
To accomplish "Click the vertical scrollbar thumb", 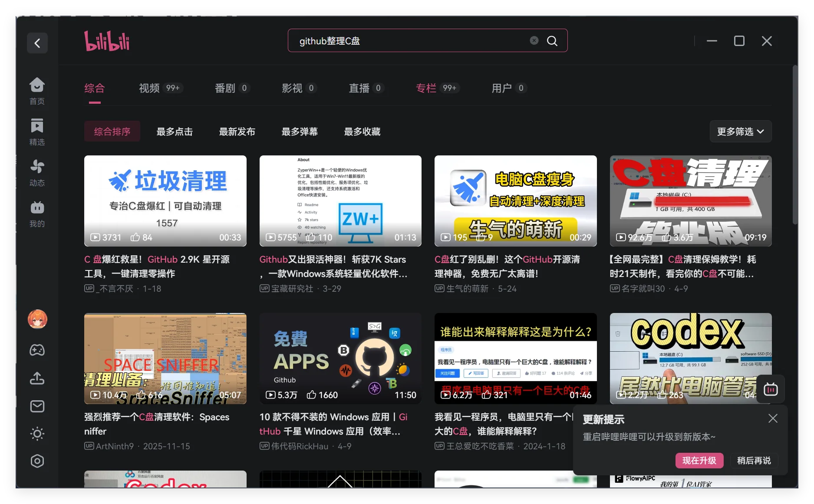I will [795, 145].
